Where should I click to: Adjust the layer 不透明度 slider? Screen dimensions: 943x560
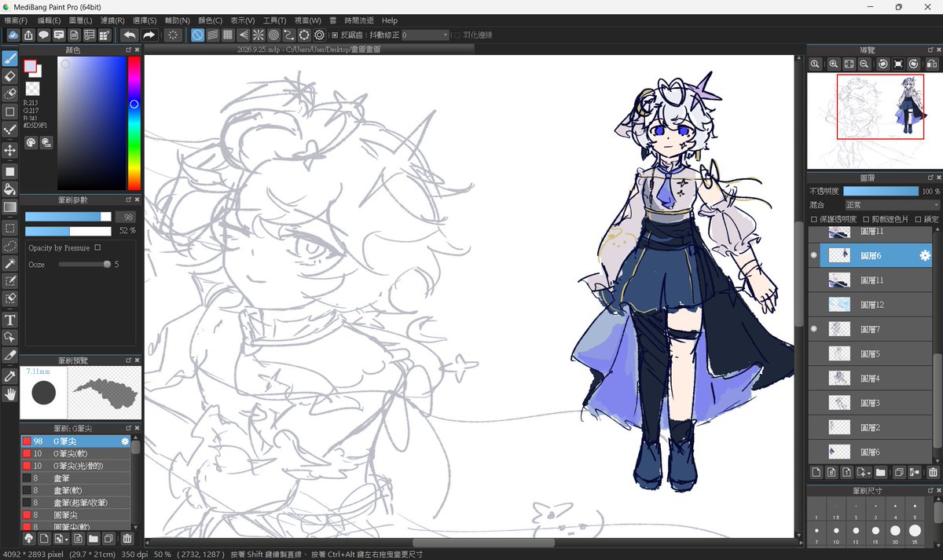pyautogui.click(x=881, y=191)
